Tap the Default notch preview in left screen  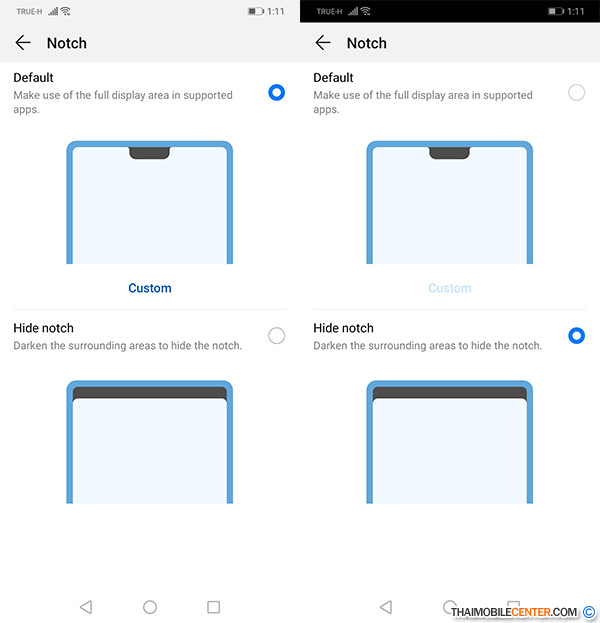(150, 202)
